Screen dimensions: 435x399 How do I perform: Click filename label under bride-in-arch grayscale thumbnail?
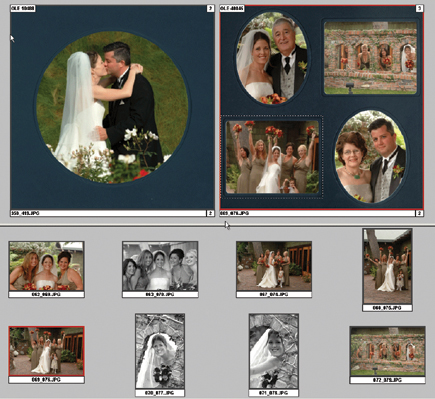tap(160, 393)
